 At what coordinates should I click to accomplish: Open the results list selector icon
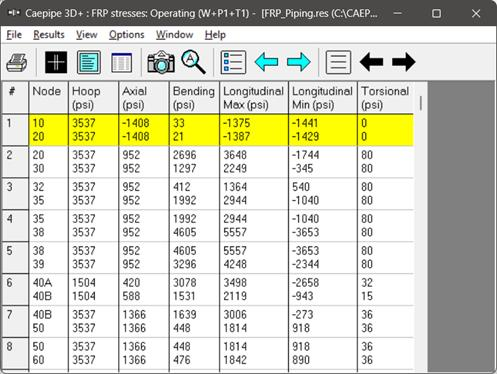pyautogui.click(x=233, y=62)
